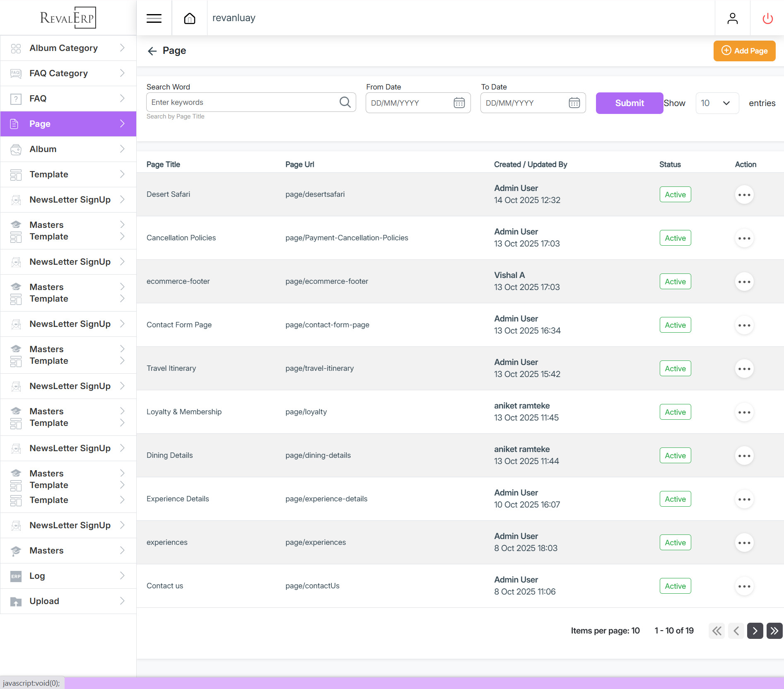The width and height of the screenshot is (784, 689).
Task: Expand the FAQ Category sidebar item
Action: pos(68,73)
